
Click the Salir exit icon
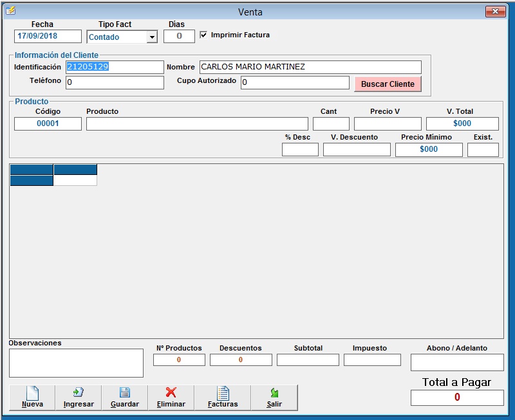pyautogui.click(x=274, y=393)
